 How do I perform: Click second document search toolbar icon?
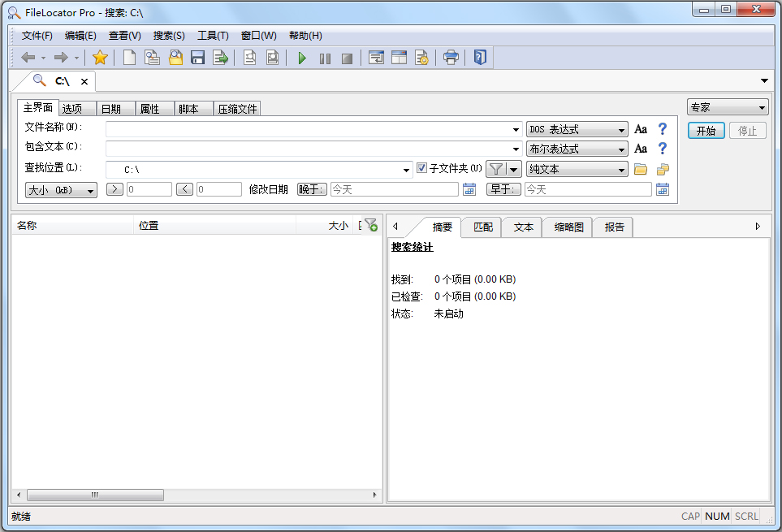(x=272, y=58)
